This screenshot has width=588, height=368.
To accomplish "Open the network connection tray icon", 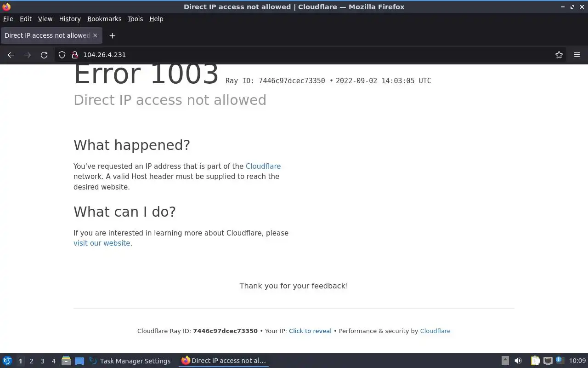I will click(x=548, y=361).
